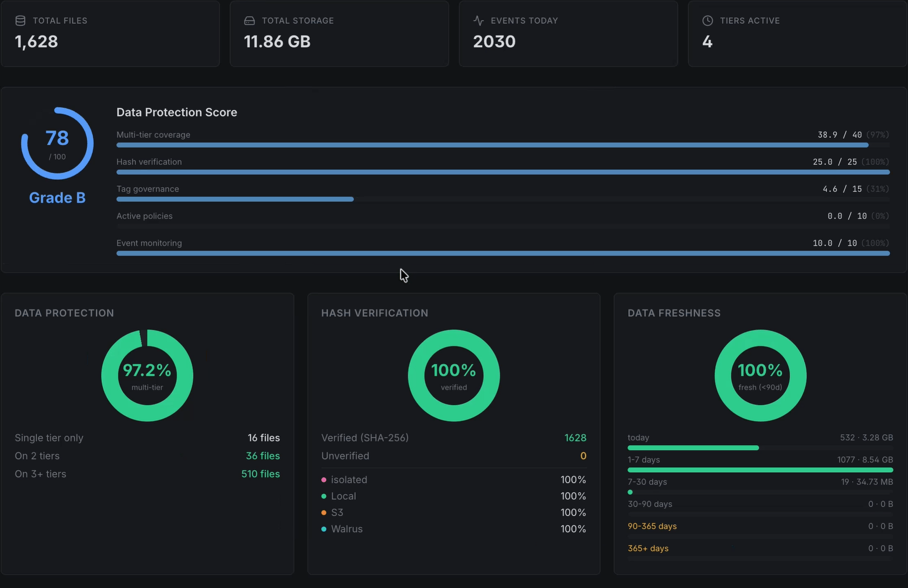Click the 100% verified donut chart
The image size is (908, 588).
[454, 376]
